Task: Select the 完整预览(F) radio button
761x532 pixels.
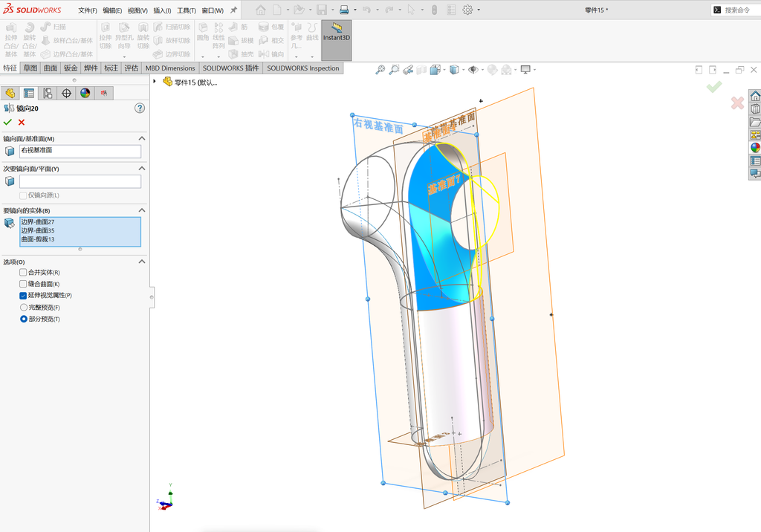Action: coord(23,308)
